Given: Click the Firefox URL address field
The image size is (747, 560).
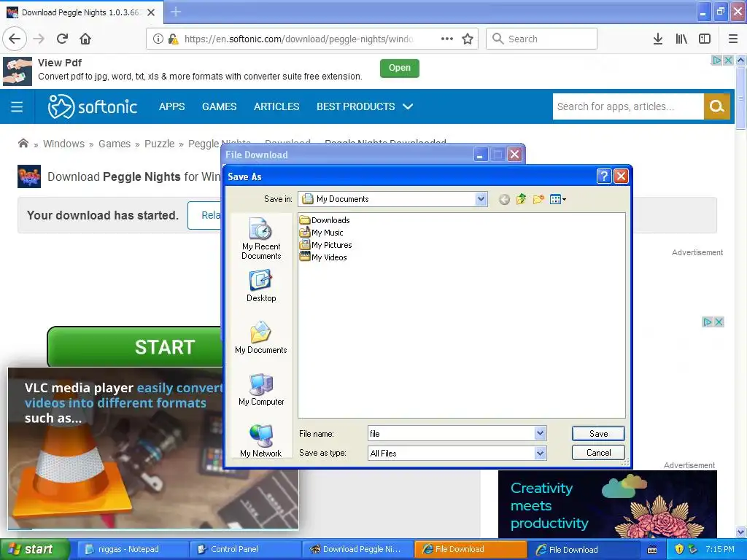Looking at the screenshot, I should pyautogui.click(x=298, y=39).
